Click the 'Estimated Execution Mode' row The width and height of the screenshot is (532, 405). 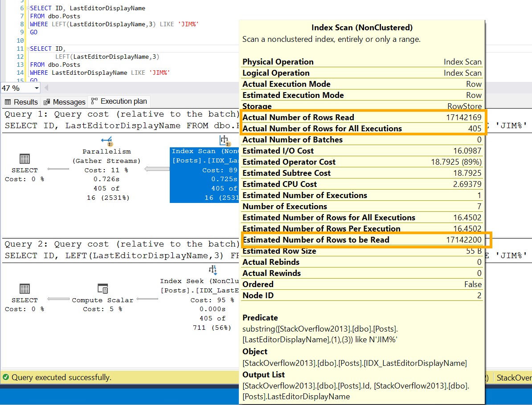click(x=362, y=95)
